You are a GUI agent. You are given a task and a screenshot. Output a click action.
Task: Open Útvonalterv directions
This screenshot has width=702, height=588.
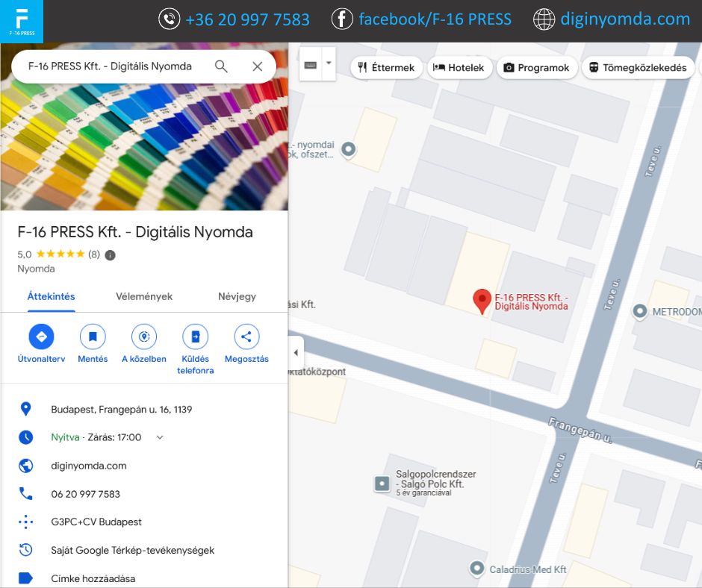click(x=41, y=337)
